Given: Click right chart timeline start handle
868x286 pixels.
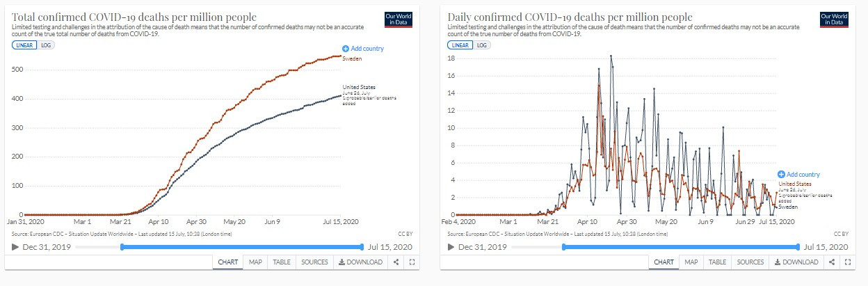Looking at the screenshot, I should point(562,247).
